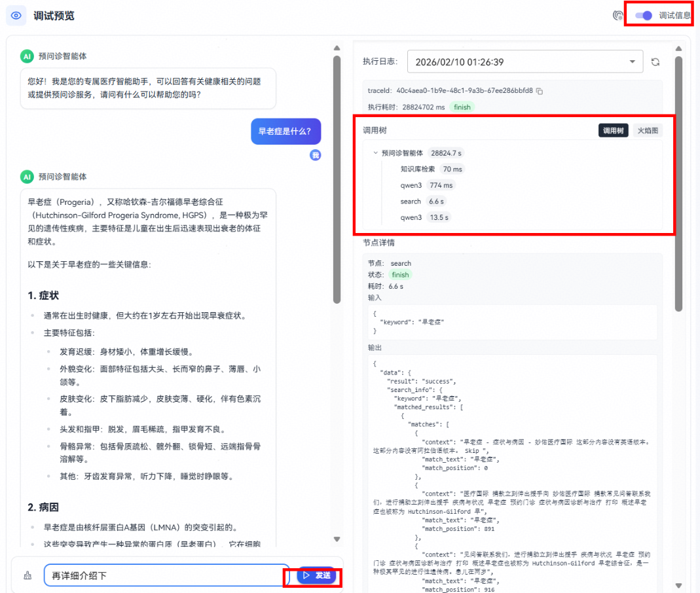Select the first qwen3 node (774 ms)
This screenshot has width=700, height=593.
coord(411,185)
